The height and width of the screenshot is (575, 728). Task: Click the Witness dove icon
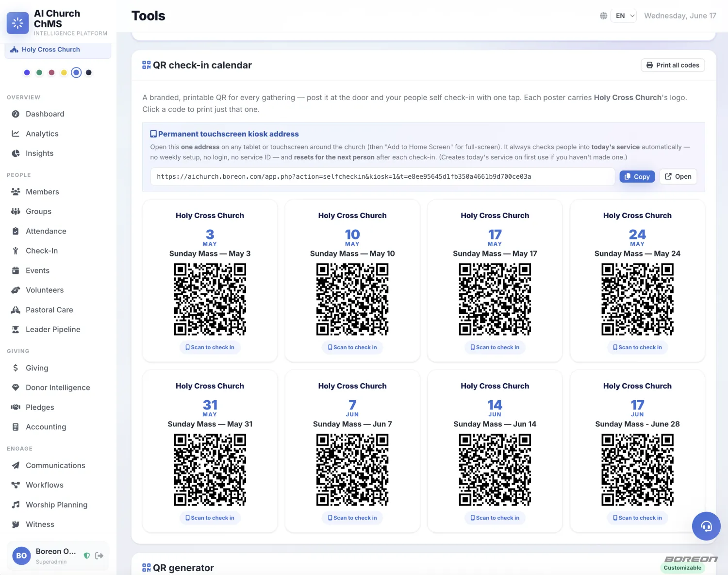[16, 524]
